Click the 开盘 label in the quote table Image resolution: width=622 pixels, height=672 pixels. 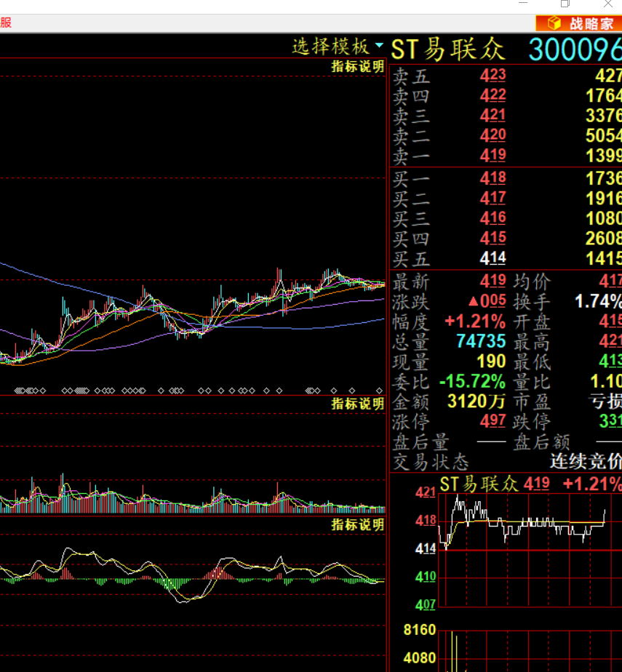(x=532, y=321)
